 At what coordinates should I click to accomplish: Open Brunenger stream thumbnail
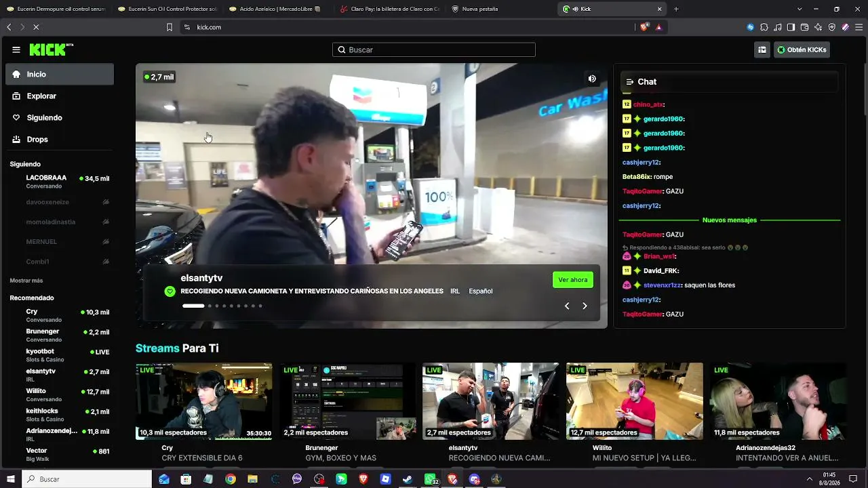348,401
